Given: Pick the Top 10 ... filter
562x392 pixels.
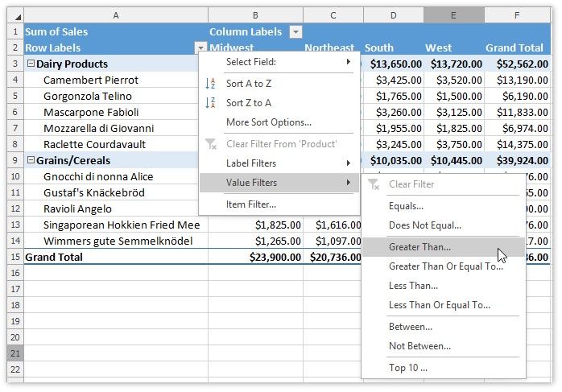Looking at the screenshot, I should (408, 368).
